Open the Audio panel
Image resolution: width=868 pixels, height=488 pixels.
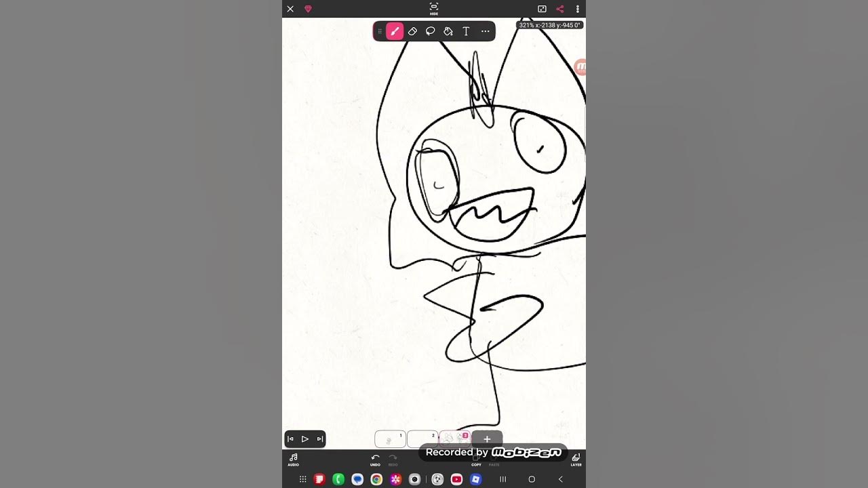coord(294,460)
